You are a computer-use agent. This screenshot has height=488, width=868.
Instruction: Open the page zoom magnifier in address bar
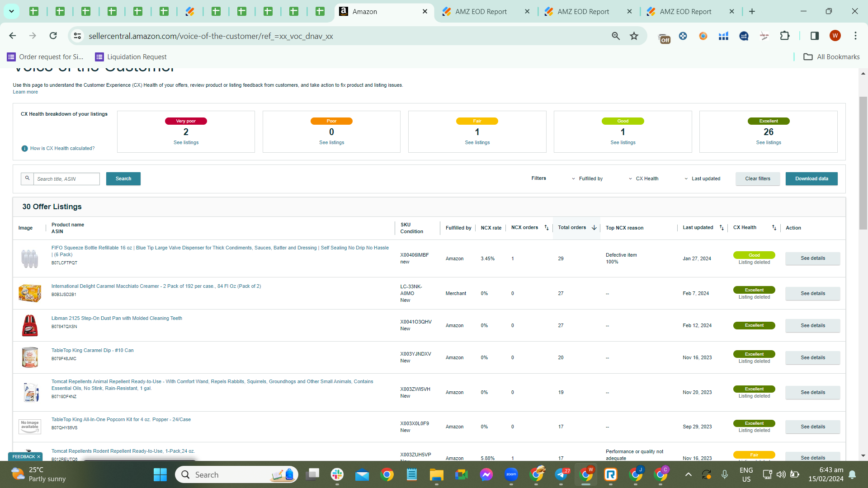pos(616,36)
